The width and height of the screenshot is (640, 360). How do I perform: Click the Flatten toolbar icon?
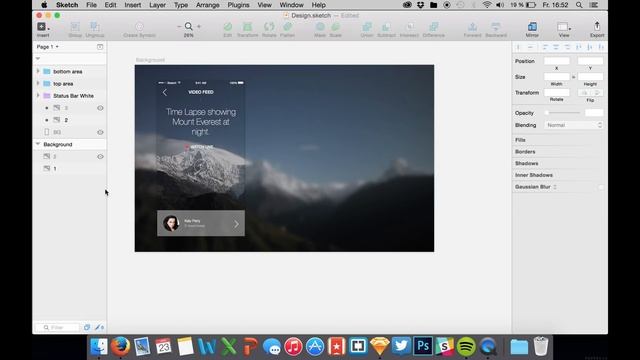point(287,27)
